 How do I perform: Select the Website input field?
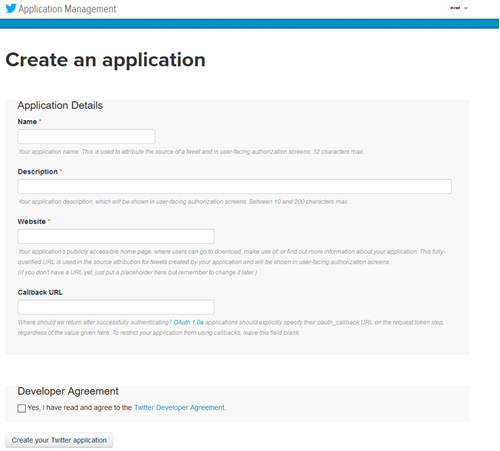pos(116,236)
